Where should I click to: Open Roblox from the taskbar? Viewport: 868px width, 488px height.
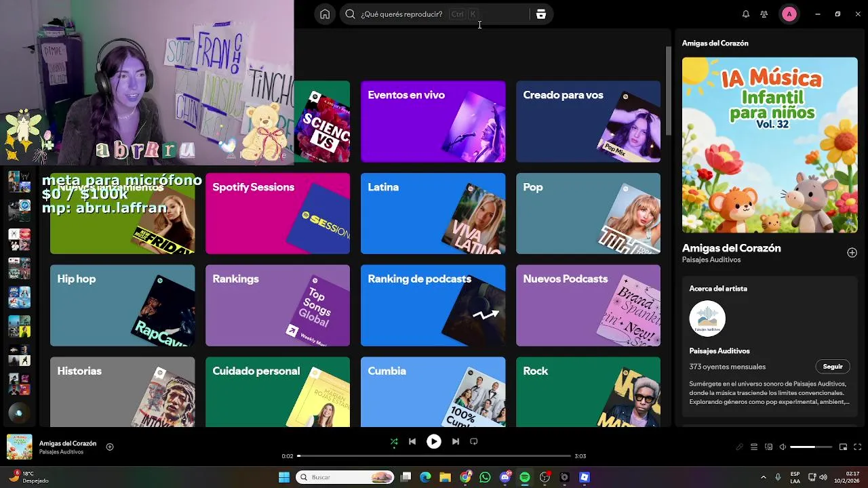pos(585,477)
